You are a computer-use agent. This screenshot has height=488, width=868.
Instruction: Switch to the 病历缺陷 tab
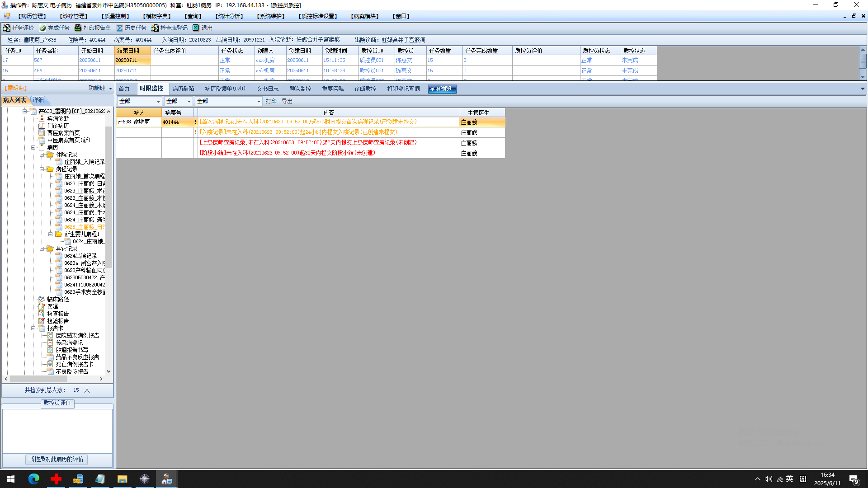point(183,89)
